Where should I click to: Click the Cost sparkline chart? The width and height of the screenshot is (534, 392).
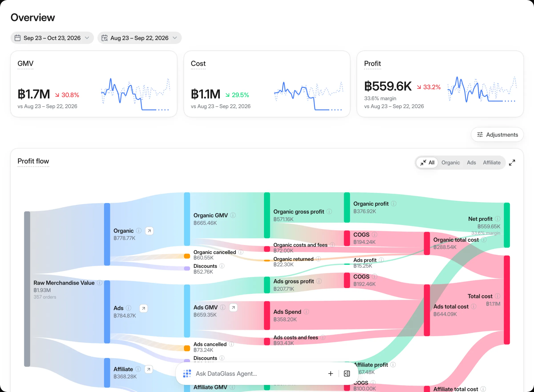[x=309, y=96]
